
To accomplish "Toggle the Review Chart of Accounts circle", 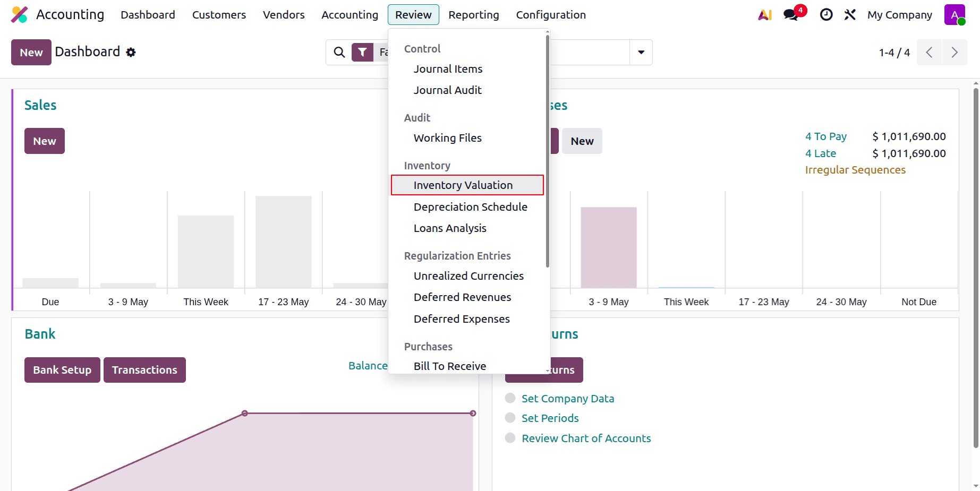I will [510, 438].
